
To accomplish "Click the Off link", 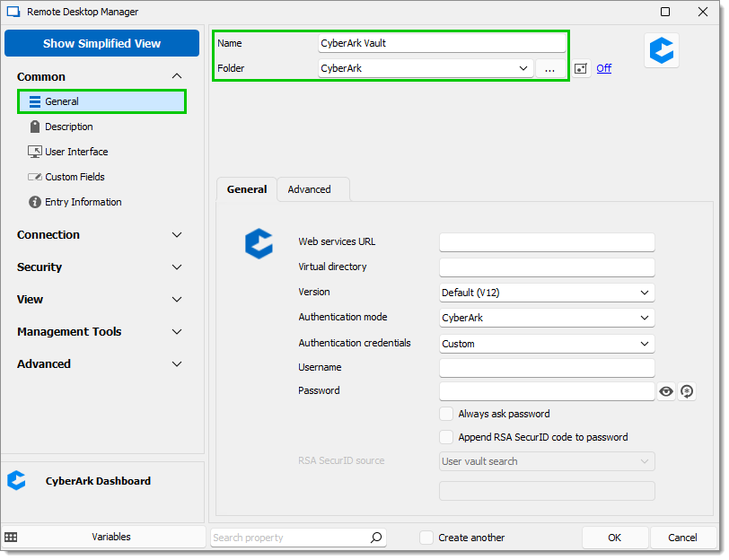I will coord(604,68).
